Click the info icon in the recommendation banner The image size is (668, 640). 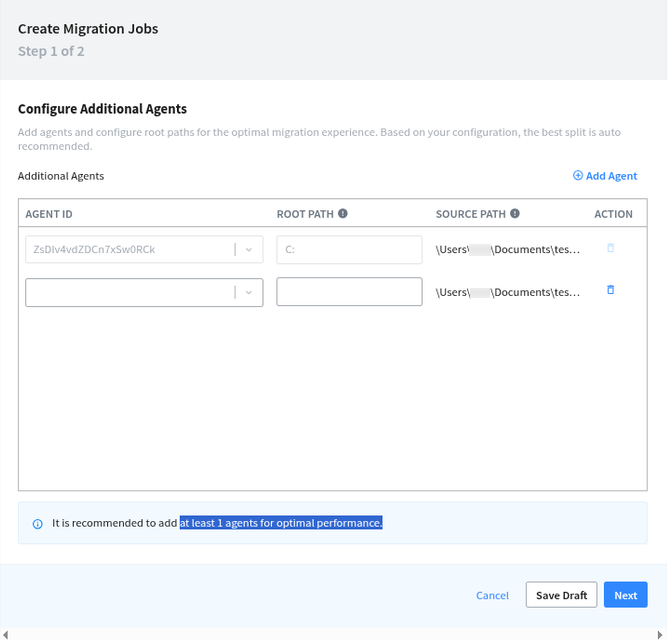pyautogui.click(x=38, y=523)
